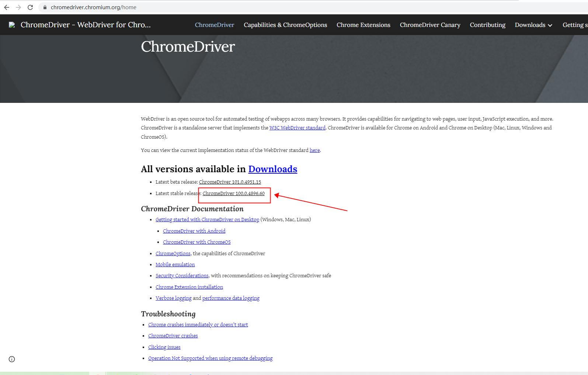Open the ChromeDriver crashes troubleshooting link
Viewport: 588px width, 375px height.
pos(173,336)
